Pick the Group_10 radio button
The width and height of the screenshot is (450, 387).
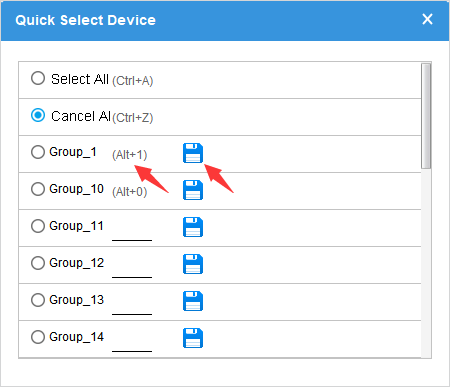(x=38, y=189)
